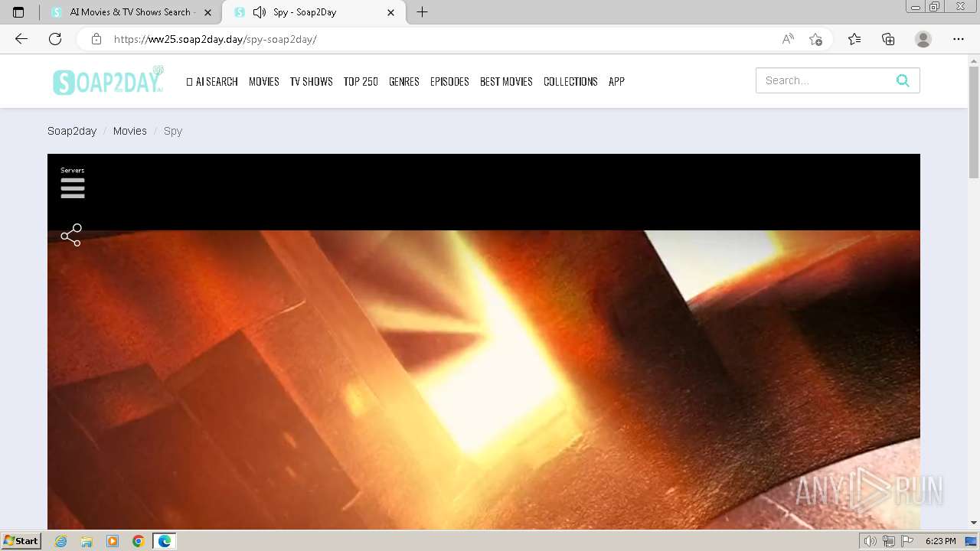Refresh the page
The image size is (980, 551).
55,39
